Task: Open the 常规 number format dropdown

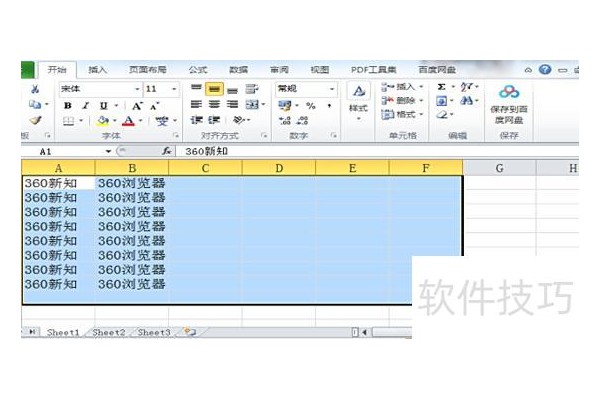Action: click(332, 89)
